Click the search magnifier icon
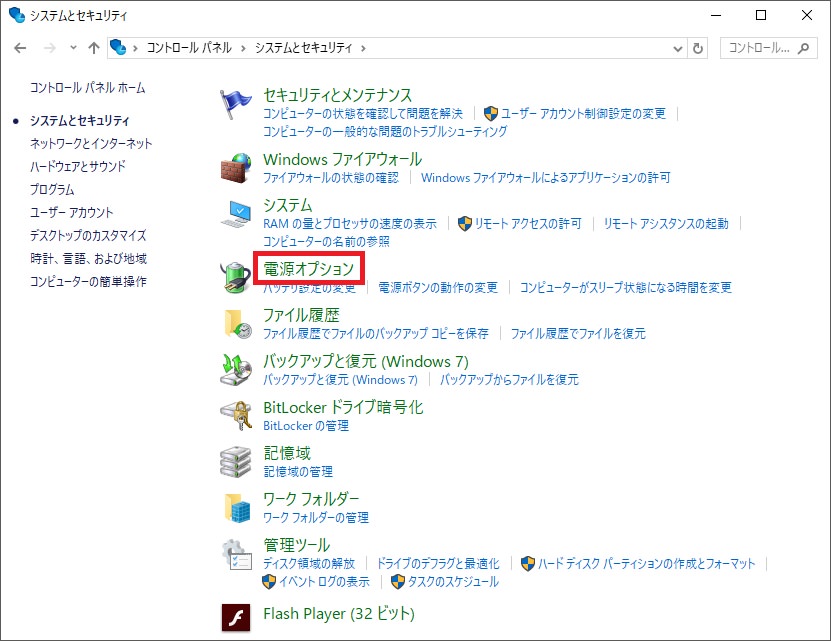831x641 pixels. click(x=803, y=48)
